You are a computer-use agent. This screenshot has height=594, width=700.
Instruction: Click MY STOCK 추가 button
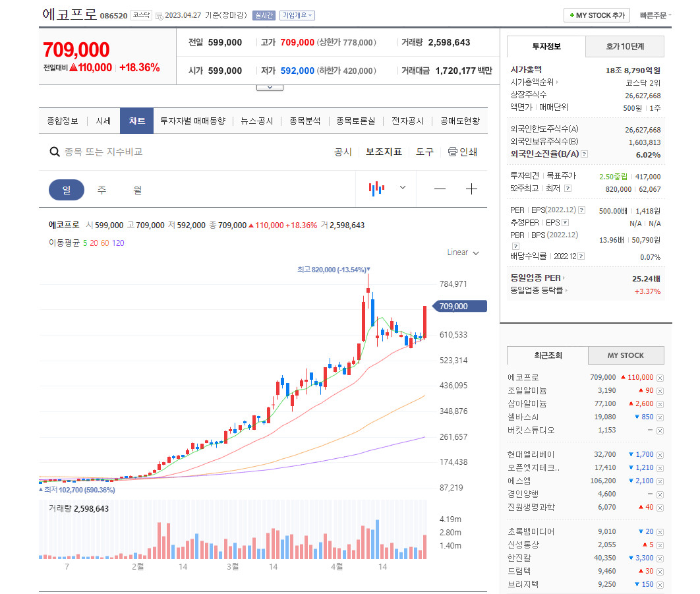point(597,15)
